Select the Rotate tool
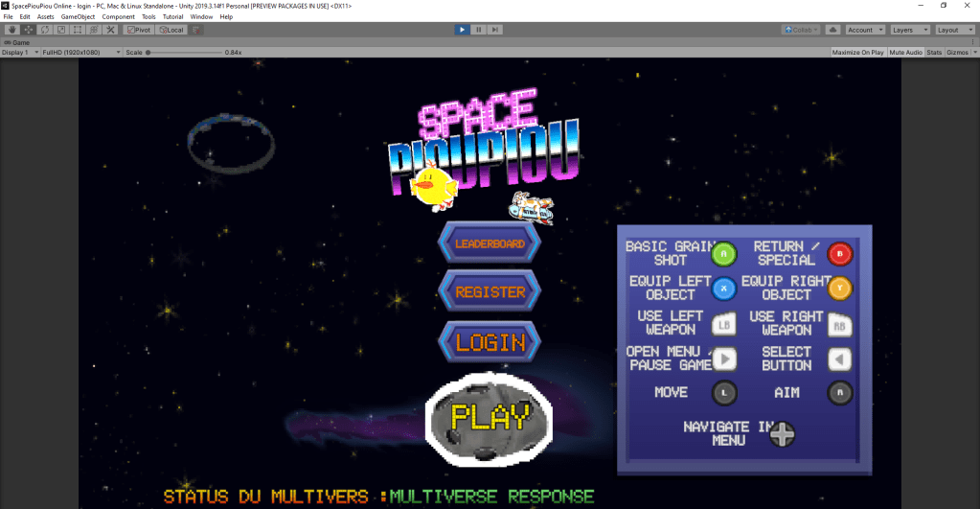Image resolution: width=980 pixels, height=509 pixels. click(44, 30)
